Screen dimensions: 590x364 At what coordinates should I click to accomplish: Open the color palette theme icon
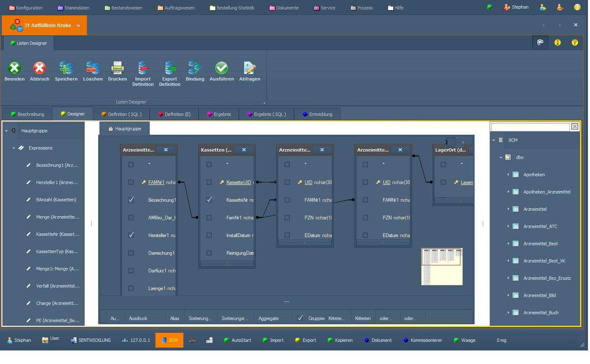[540, 42]
